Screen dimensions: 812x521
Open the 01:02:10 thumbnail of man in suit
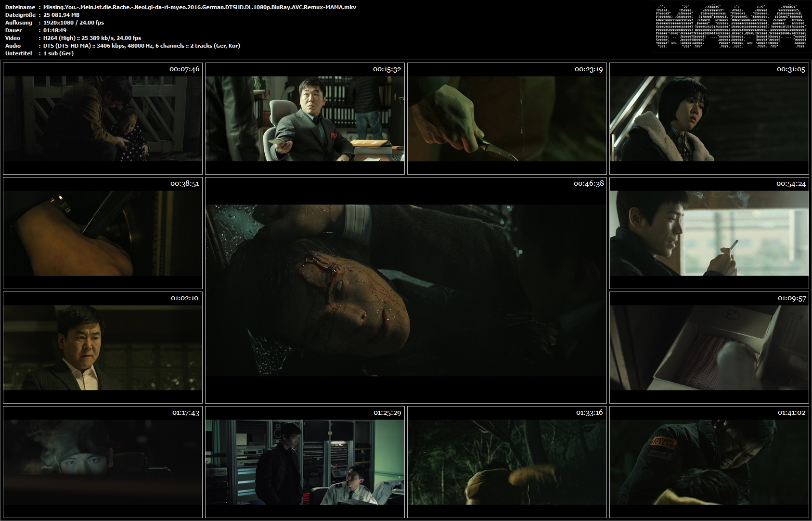(103, 347)
